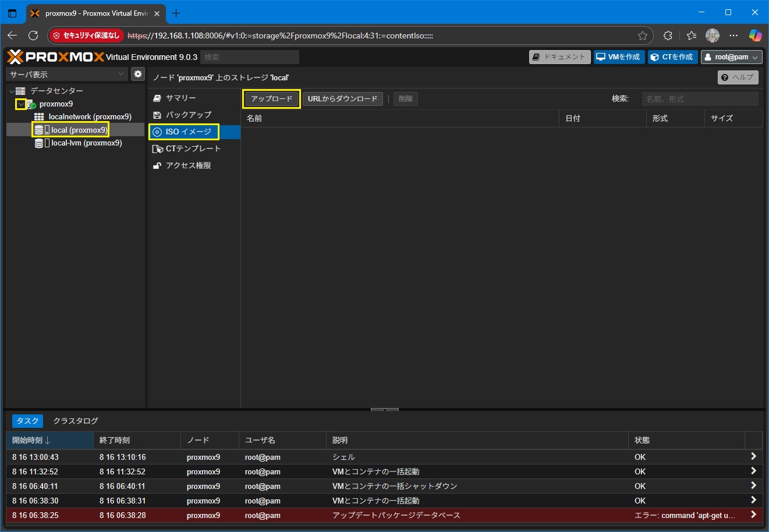Switch to the タスク tab

point(27,421)
